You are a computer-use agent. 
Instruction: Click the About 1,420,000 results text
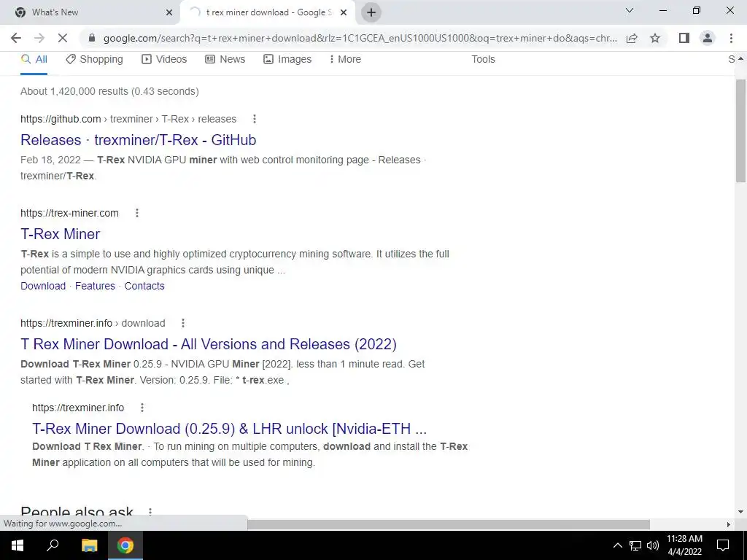(109, 91)
